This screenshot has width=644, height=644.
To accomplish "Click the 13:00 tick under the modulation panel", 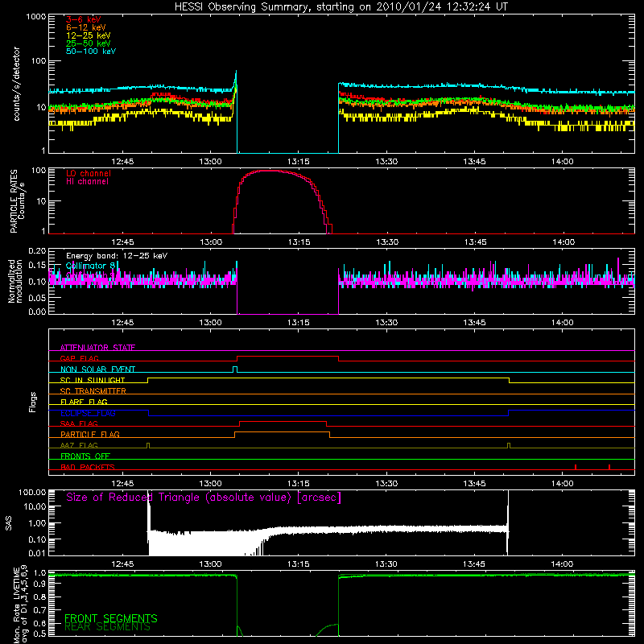I will point(210,323).
